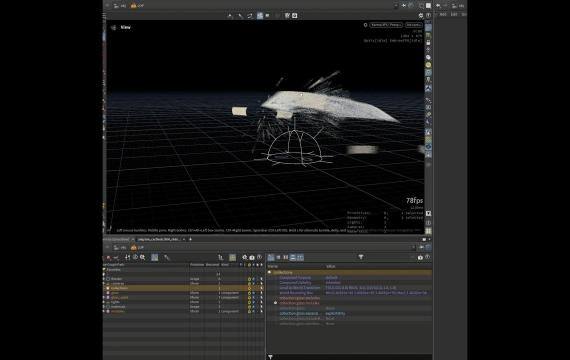Expand the Render row in the tree
This screenshot has width=570, height=360.
104,279
